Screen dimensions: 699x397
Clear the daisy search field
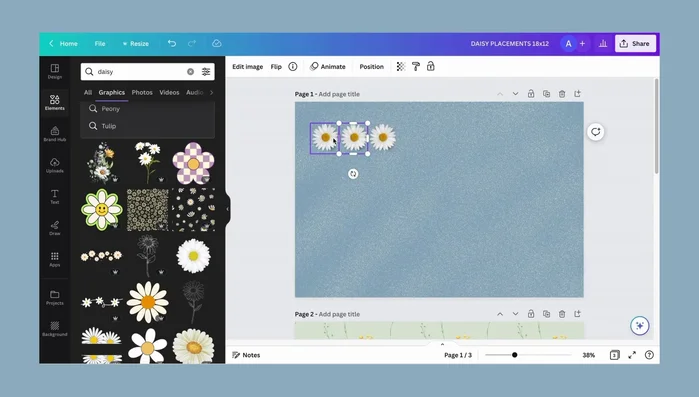[x=190, y=71]
